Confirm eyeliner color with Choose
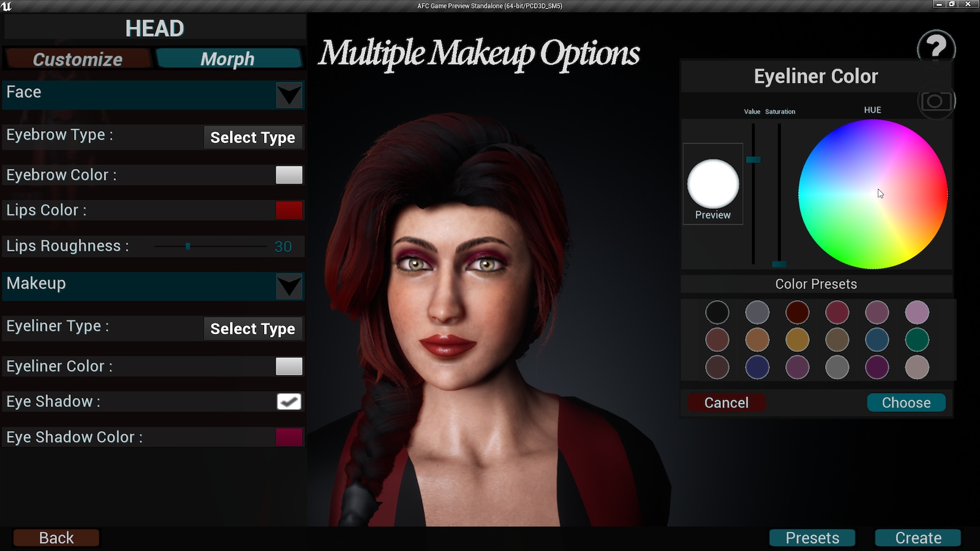The width and height of the screenshot is (980, 551). click(906, 402)
